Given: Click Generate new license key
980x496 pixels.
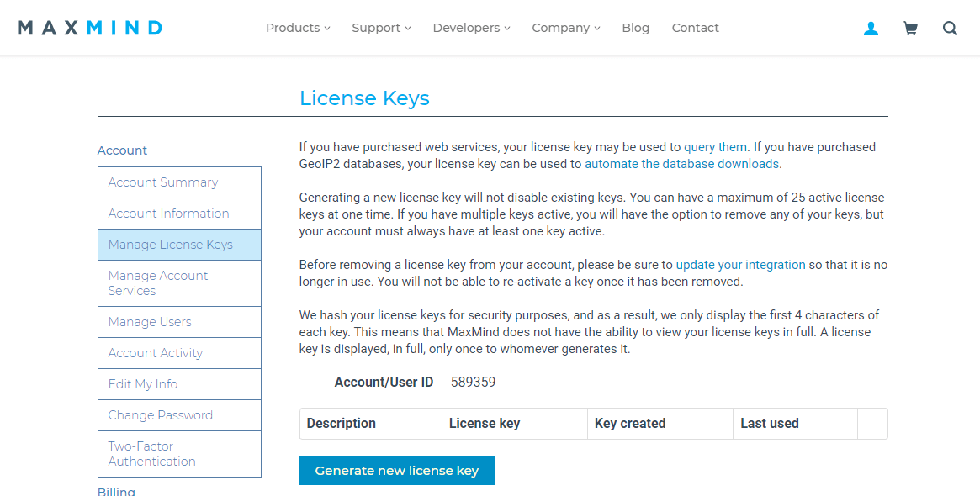Looking at the screenshot, I should click(396, 470).
